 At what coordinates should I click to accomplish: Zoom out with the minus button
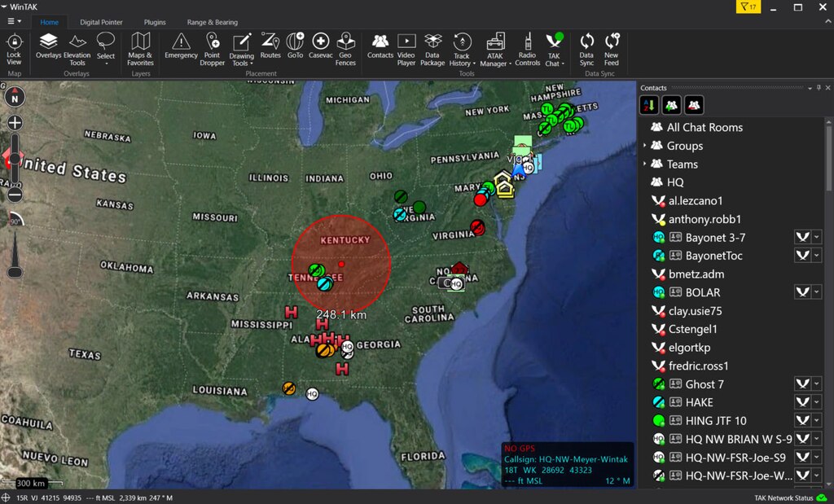pos(15,195)
